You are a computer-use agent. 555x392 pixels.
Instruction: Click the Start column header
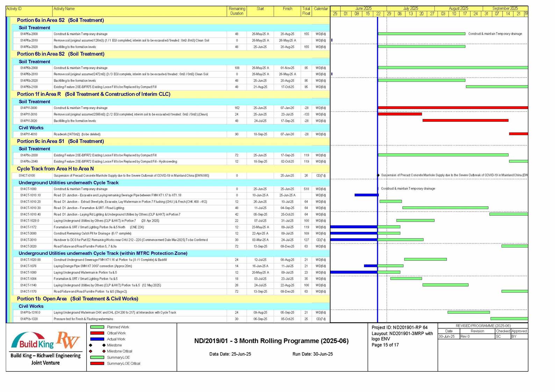pos(260,11)
